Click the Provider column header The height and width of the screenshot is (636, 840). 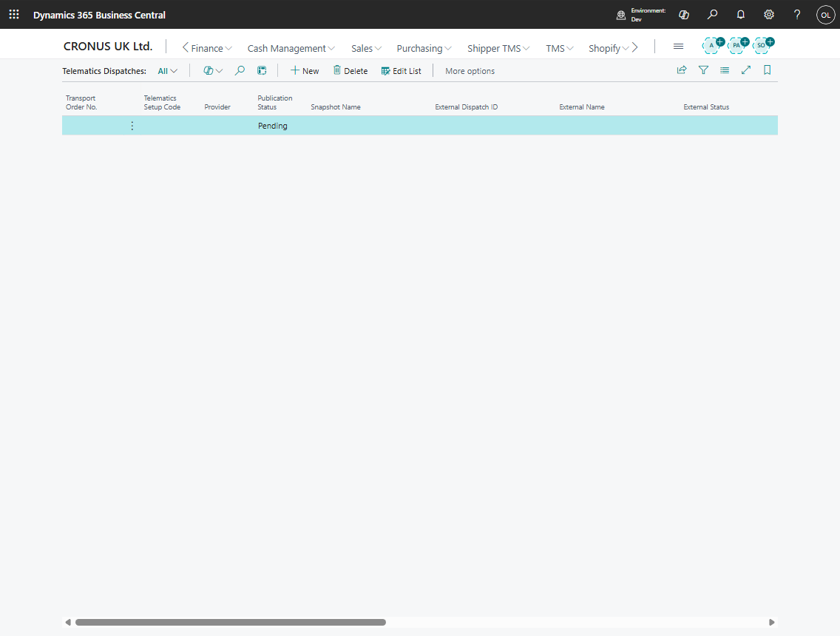(x=217, y=107)
